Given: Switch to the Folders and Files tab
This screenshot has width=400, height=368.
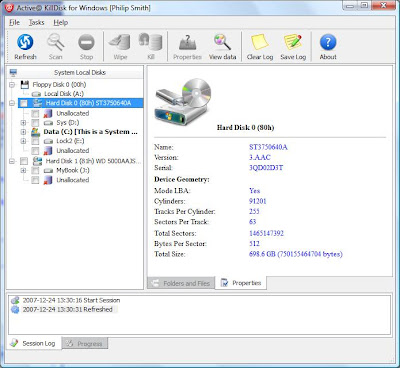Looking at the screenshot, I should [x=181, y=283].
